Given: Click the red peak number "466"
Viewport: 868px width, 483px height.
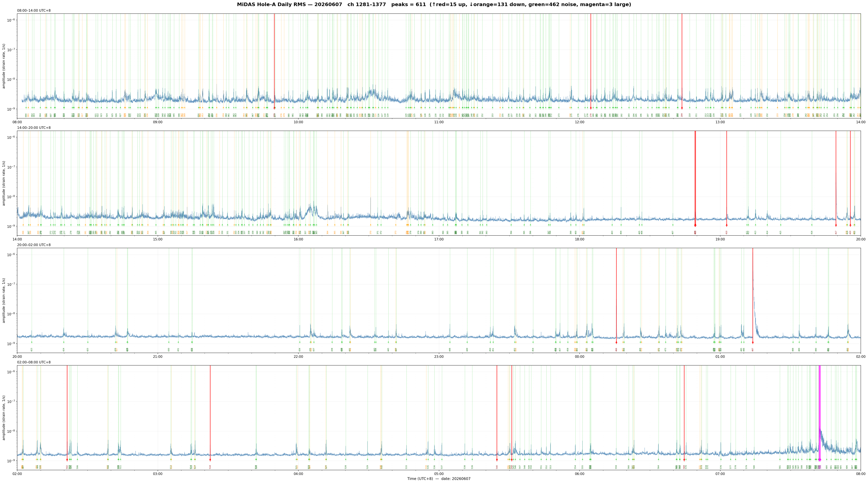Looking at the screenshot, I should click(x=616, y=350).
